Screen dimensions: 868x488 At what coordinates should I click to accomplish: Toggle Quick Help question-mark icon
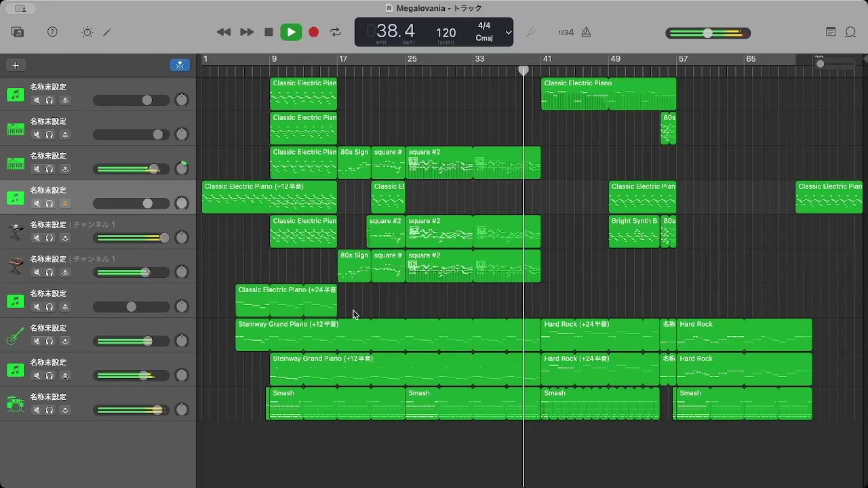pos(52,32)
